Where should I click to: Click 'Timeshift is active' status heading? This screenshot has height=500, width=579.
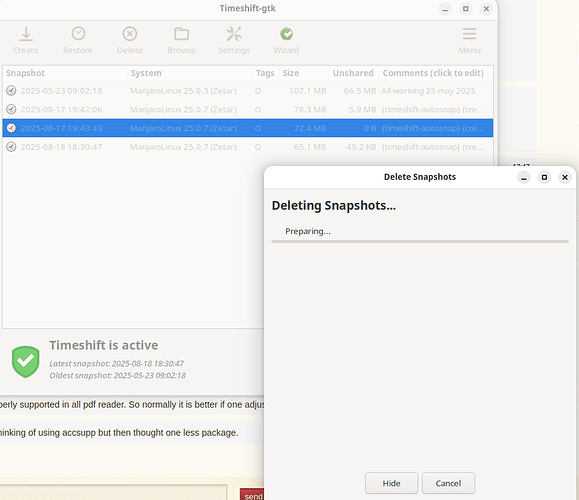pos(104,345)
